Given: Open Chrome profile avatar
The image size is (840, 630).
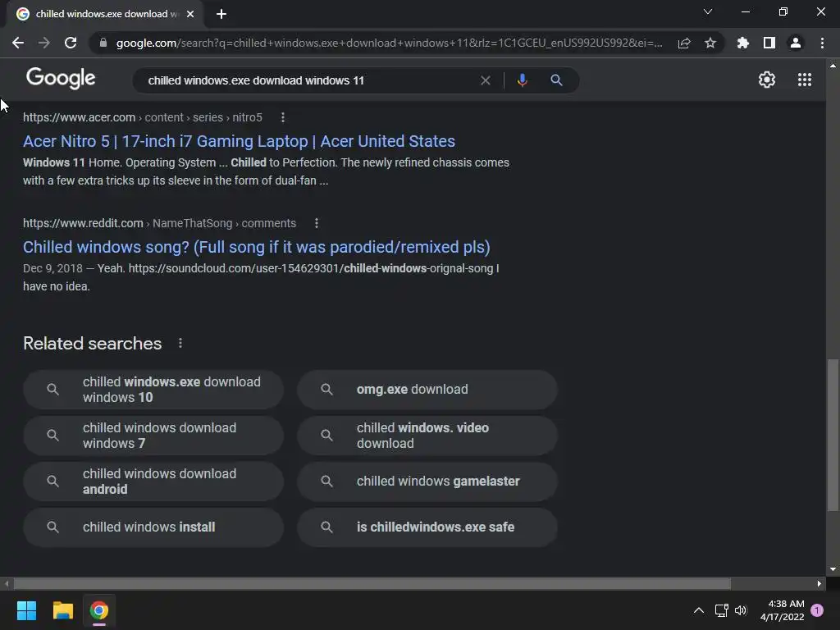Looking at the screenshot, I should click(x=796, y=43).
